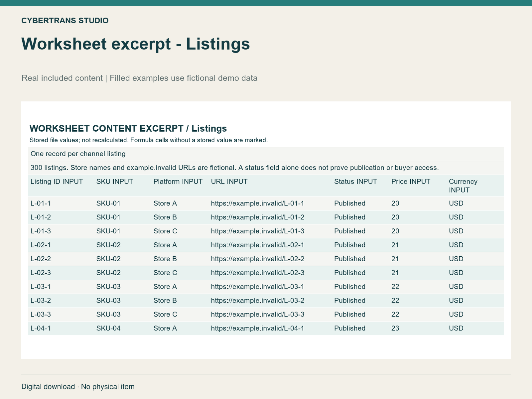Click the SKU-04 cell
The width and height of the screenshot is (532, 399).
tap(108, 329)
